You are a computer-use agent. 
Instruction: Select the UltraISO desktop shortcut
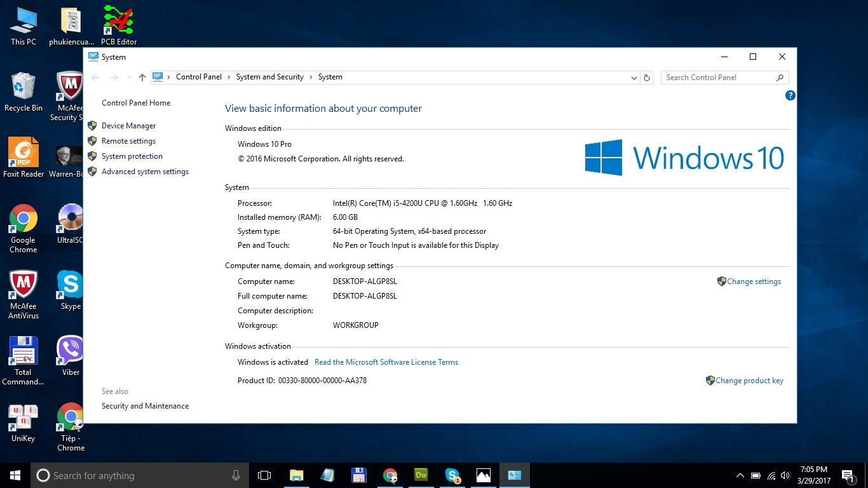coord(70,224)
